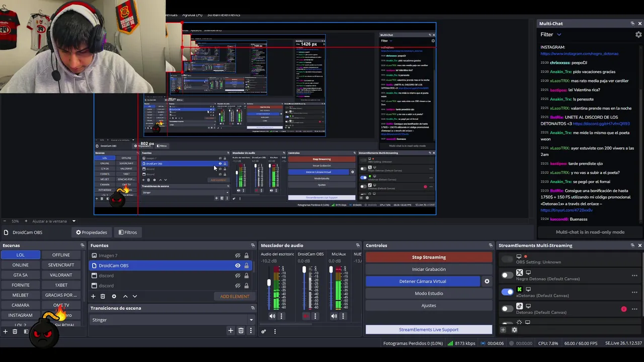The width and height of the screenshot is (644, 362).
Task: Float the Fuentes dock panel
Action: [x=253, y=245]
